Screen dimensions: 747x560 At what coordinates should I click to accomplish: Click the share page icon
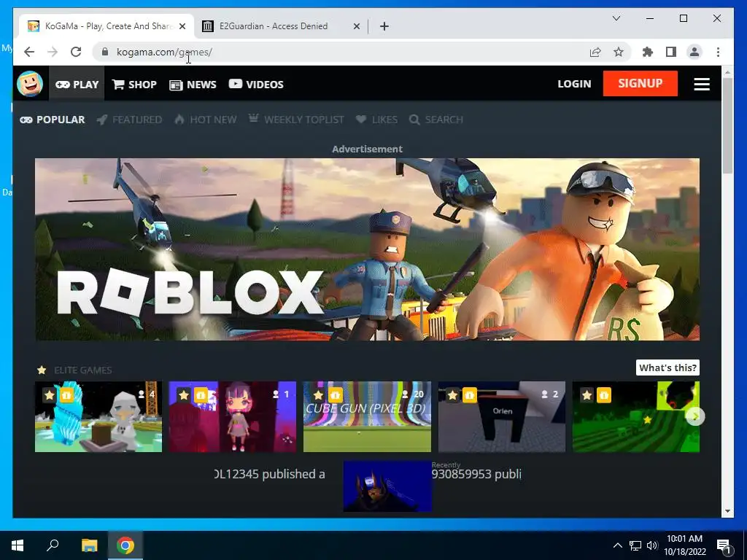click(x=595, y=52)
